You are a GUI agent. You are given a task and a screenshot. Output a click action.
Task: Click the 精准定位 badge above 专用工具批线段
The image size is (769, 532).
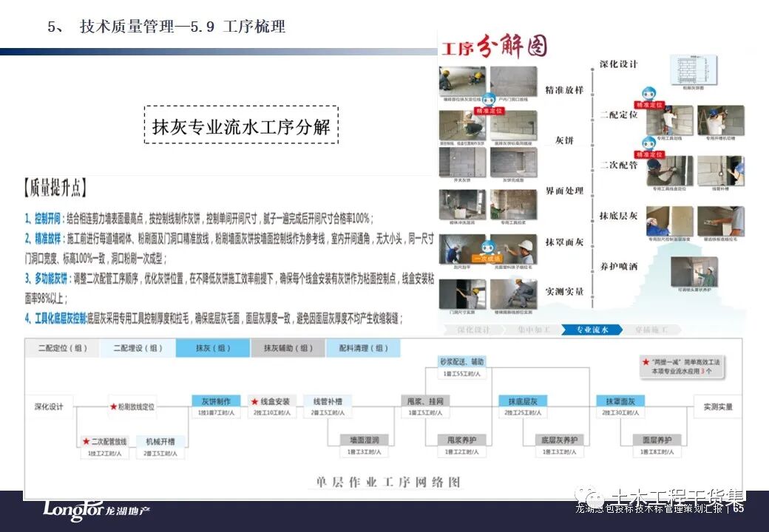[648, 154]
